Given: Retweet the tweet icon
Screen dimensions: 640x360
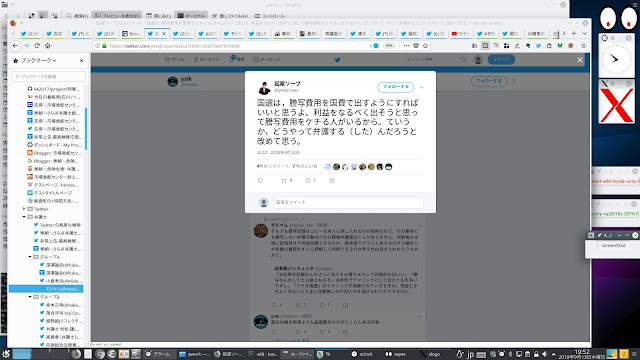Looking at the screenshot, I should 284,180.
